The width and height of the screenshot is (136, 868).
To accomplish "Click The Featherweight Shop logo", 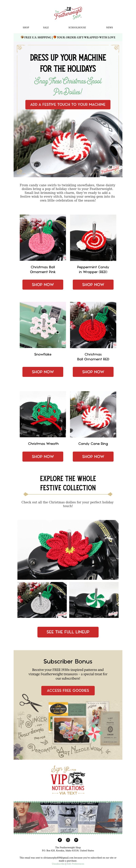I will [68, 13].
